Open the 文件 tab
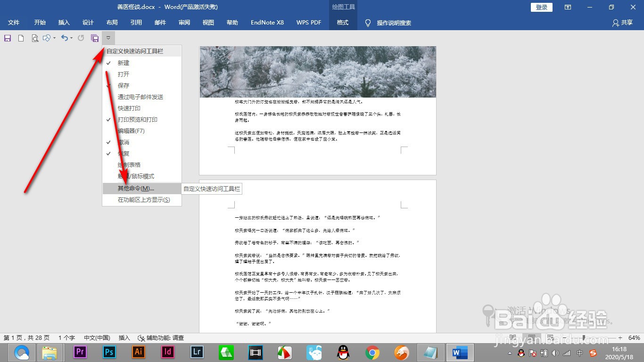 click(x=14, y=22)
